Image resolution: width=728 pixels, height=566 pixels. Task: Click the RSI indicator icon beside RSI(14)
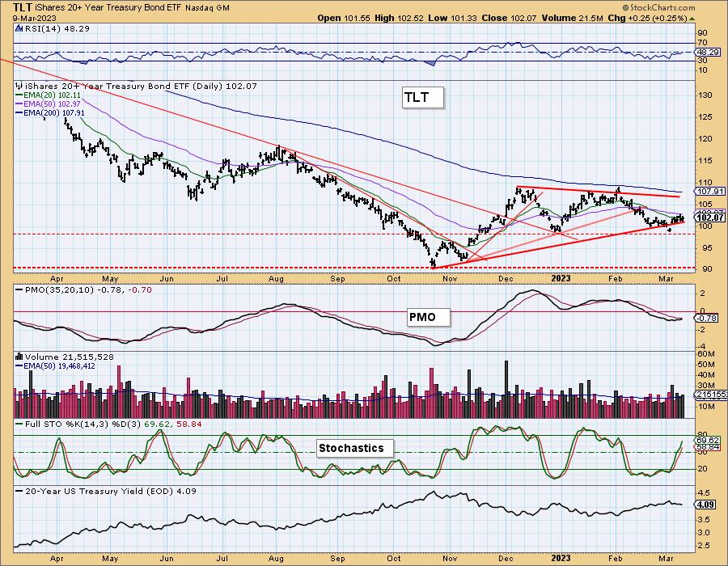coord(19,28)
